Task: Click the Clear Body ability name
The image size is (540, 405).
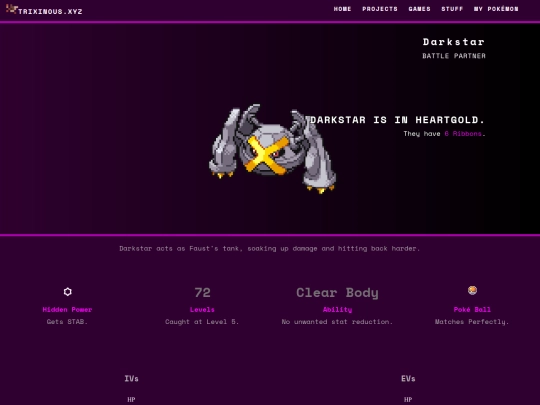Action: (337, 293)
